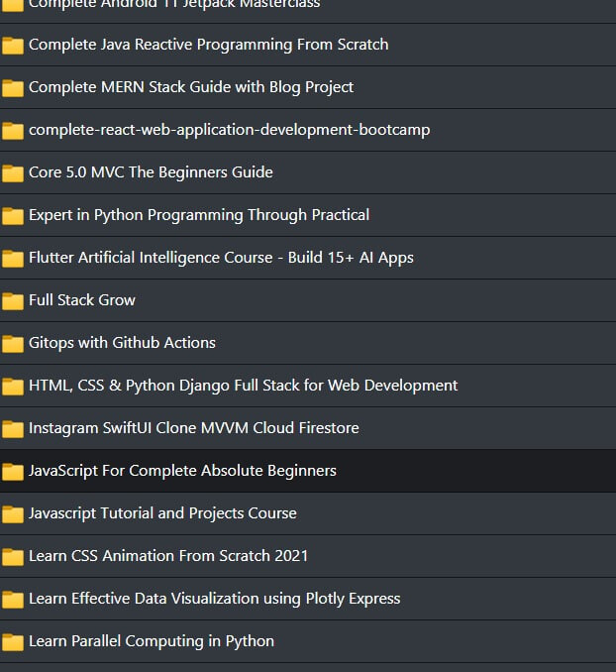Open 'Instagram SwiftUI Clone MVVM Cloud Firestore'
616x672 pixels.
[194, 428]
